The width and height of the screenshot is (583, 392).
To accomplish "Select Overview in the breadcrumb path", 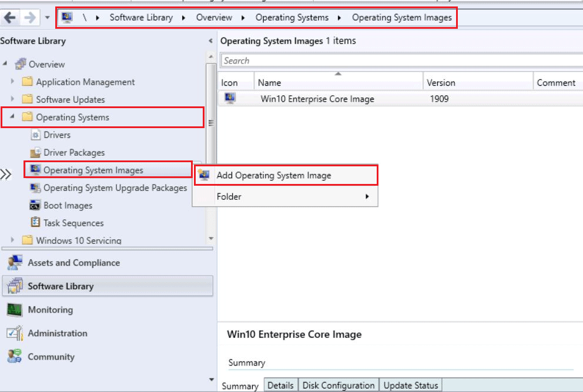I will [214, 18].
